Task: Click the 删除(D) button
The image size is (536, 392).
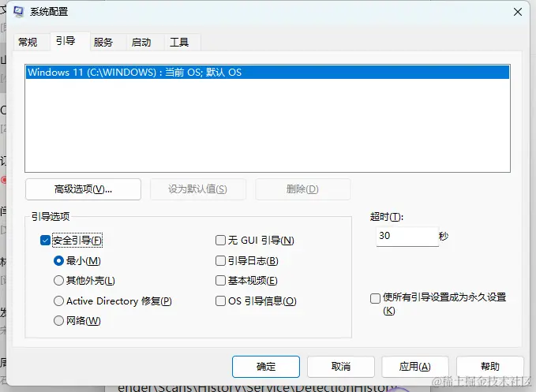Action: 302,189
